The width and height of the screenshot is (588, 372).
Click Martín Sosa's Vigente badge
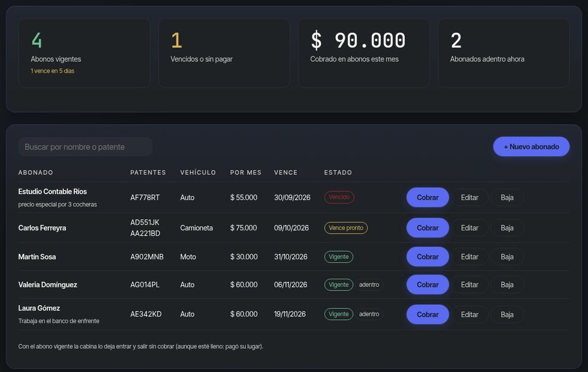pyautogui.click(x=338, y=257)
